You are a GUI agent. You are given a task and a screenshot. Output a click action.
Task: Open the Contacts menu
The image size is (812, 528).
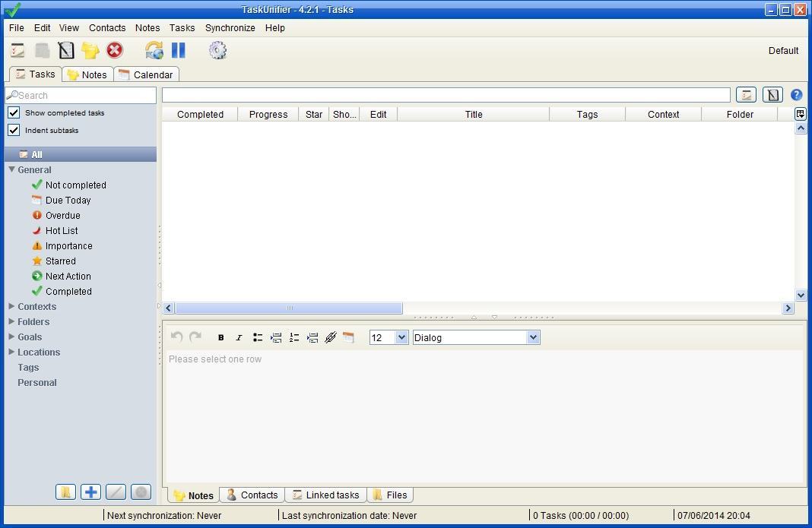click(107, 28)
